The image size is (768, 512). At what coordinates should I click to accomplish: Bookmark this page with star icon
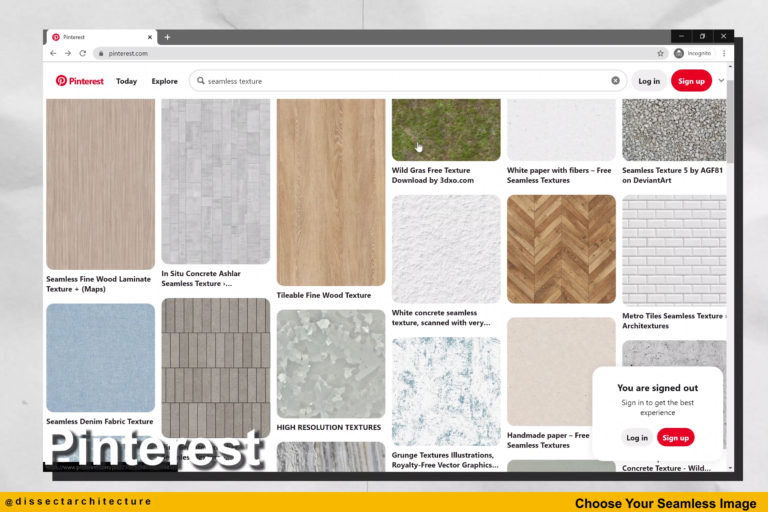660,53
